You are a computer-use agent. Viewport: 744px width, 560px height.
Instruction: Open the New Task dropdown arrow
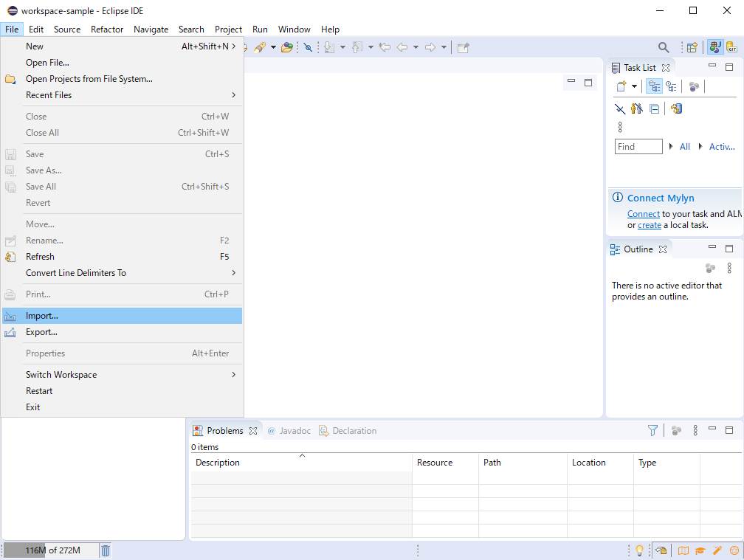634,86
